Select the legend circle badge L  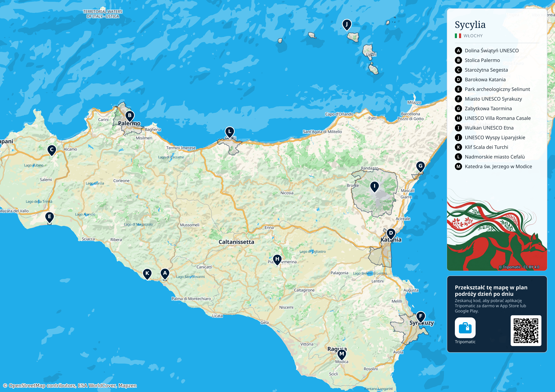(x=458, y=157)
